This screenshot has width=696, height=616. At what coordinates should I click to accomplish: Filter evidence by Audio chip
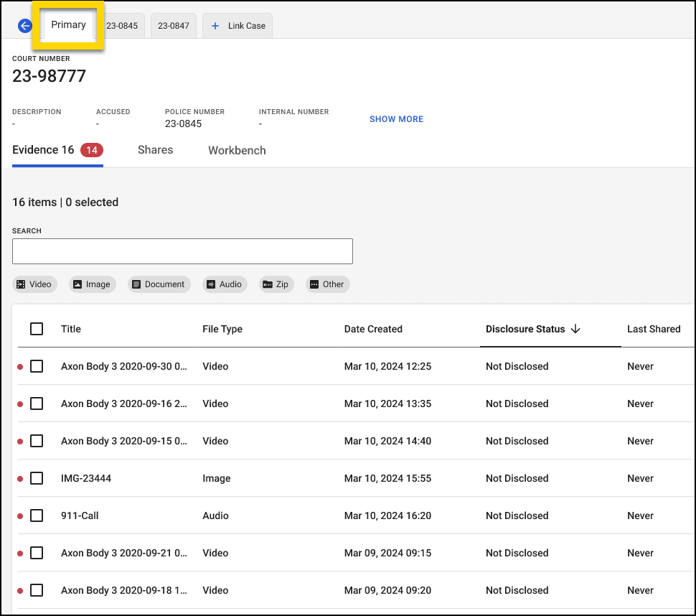pyautogui.click(x=224, y=284)
